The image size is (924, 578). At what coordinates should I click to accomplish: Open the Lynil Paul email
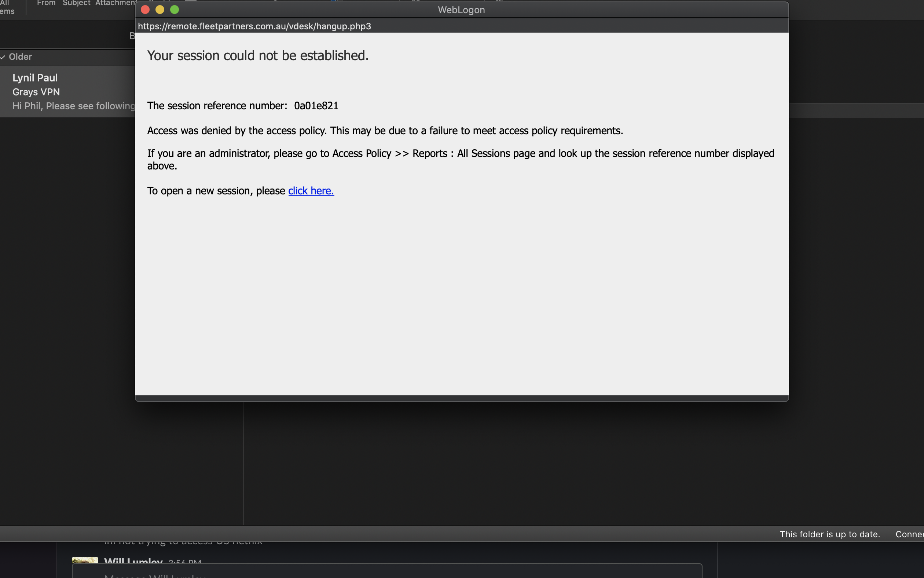tap(35, 78)
